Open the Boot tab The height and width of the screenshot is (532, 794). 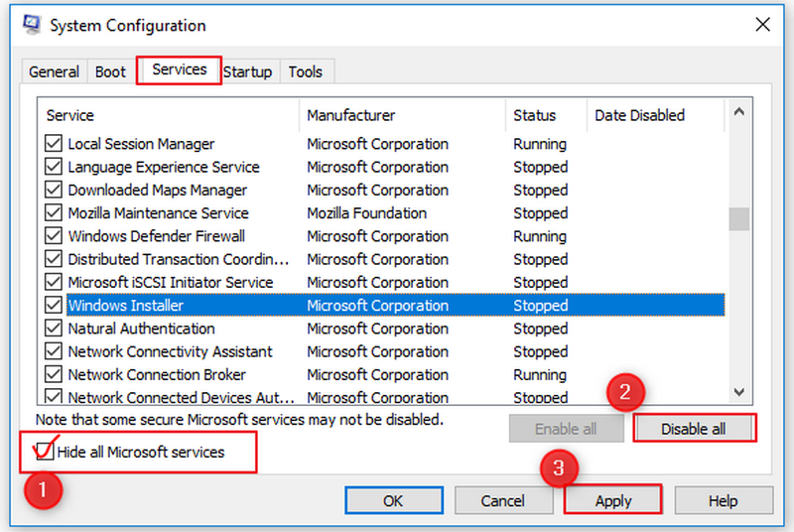click(x=110, y=71)
